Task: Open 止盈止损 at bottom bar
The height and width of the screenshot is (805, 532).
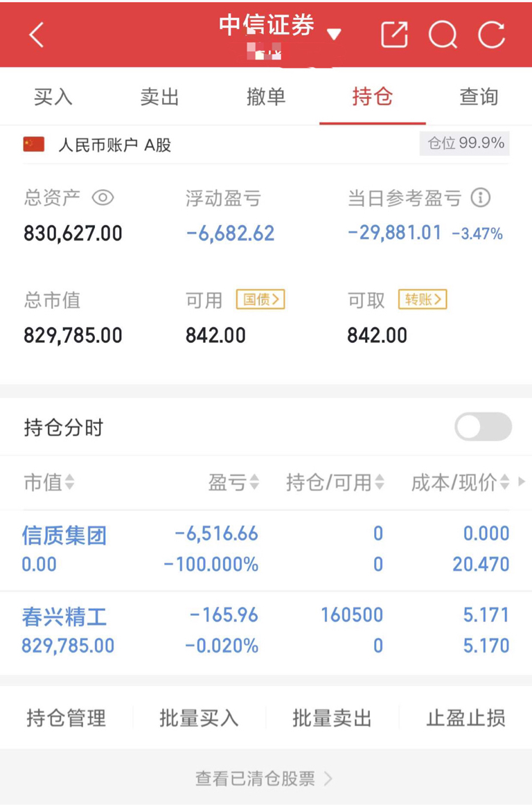Action: 465,718
